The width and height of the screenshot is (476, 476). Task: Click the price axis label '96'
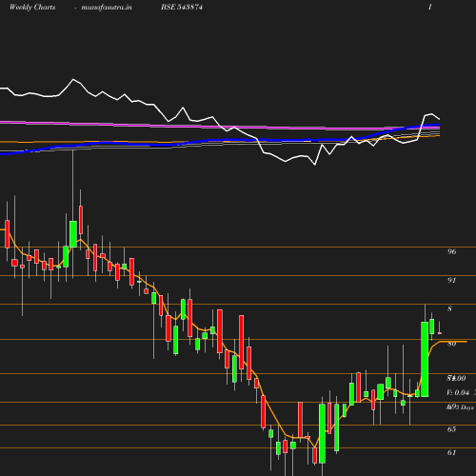click(451, 251)
